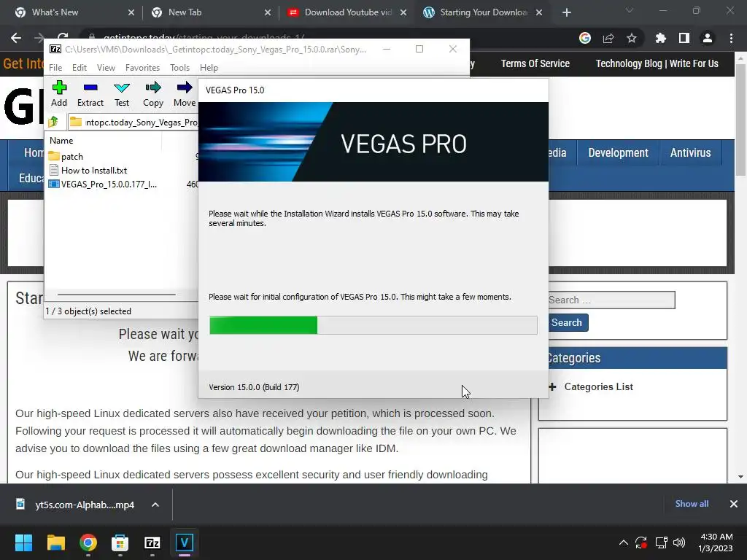Viewport: 747px width, 560px height.
Task: Switch to Download Youtube video tab
Action: (x=348, y=12)
